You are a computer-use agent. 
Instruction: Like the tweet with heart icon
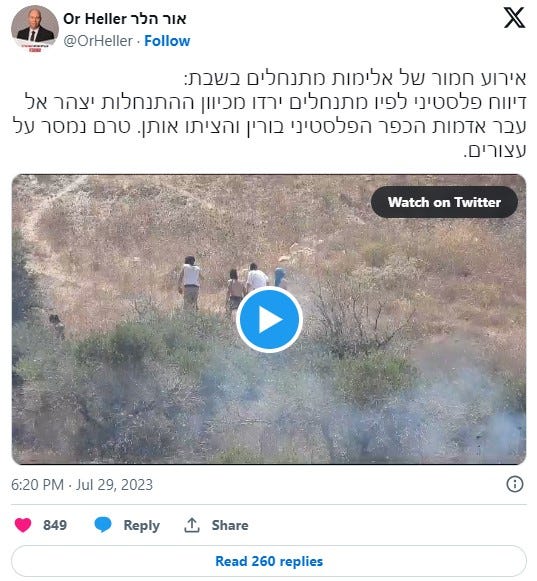[23, 525]
